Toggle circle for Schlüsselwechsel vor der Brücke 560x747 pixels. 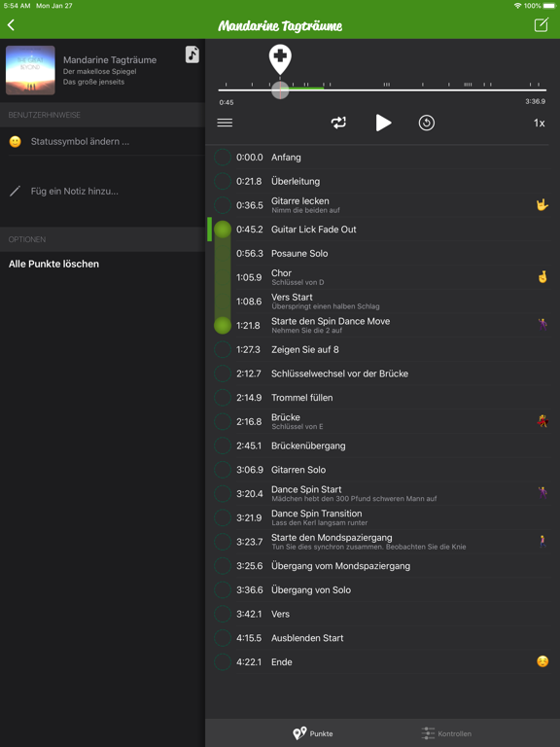point(223,373)
